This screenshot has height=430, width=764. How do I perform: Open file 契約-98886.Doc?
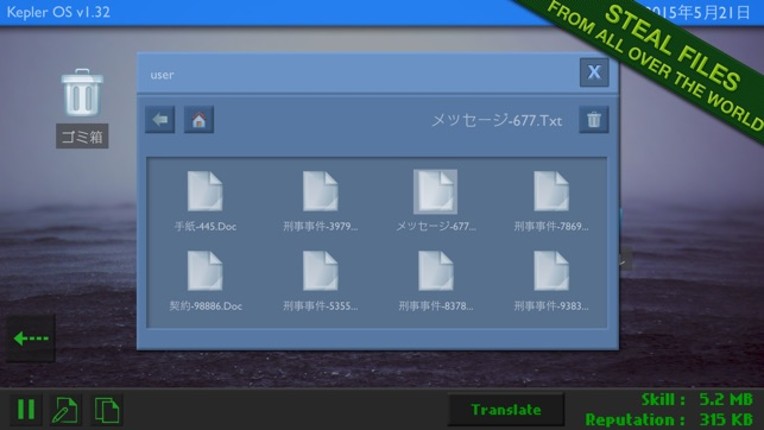coord(205,281)
